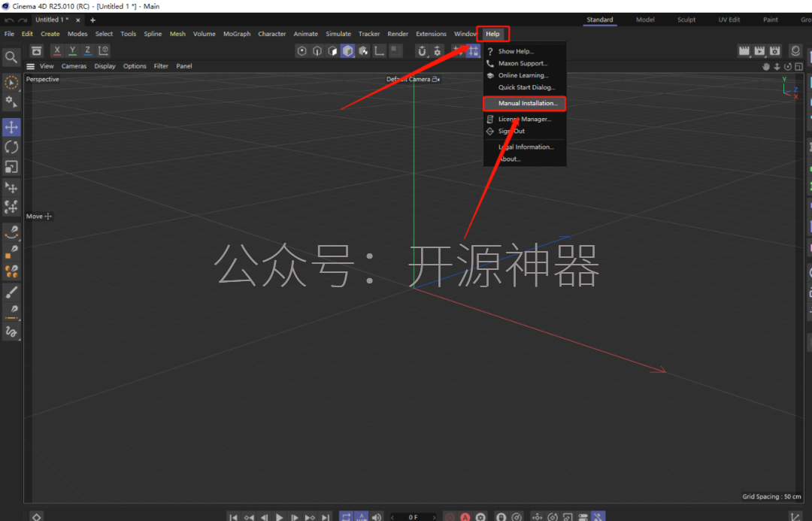Select the Live Selection tool
This screenshot has height=521, width=812.
[11, 83]
